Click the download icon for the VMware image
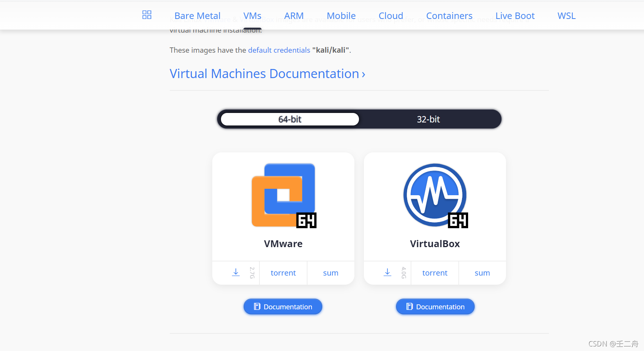 pos(235,273)
